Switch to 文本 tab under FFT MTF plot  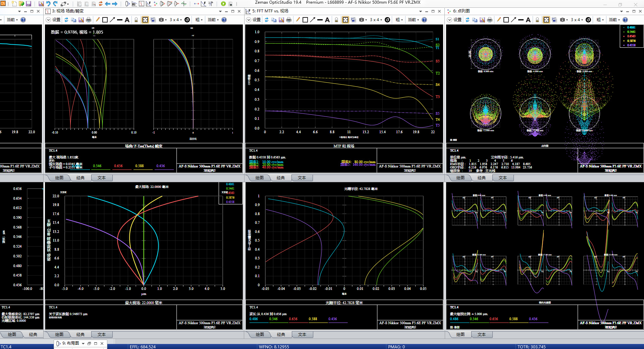302,178
